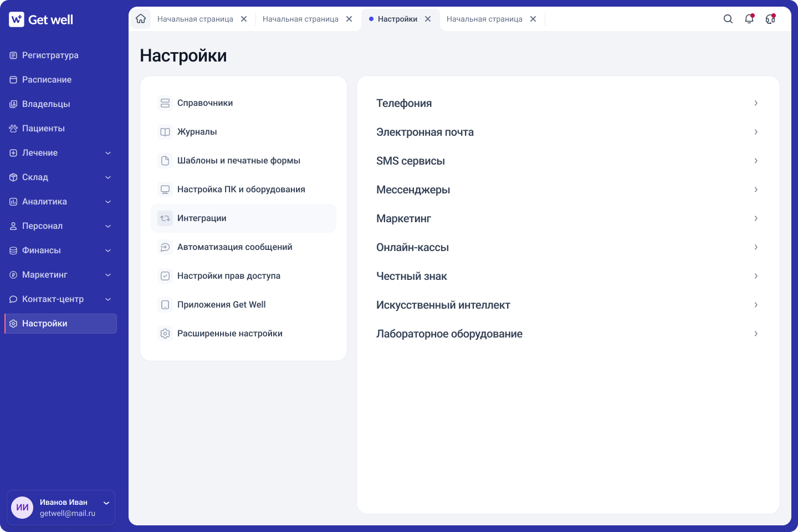
Task: Click the Get well logo icon
Action: (x=17, y=19)
